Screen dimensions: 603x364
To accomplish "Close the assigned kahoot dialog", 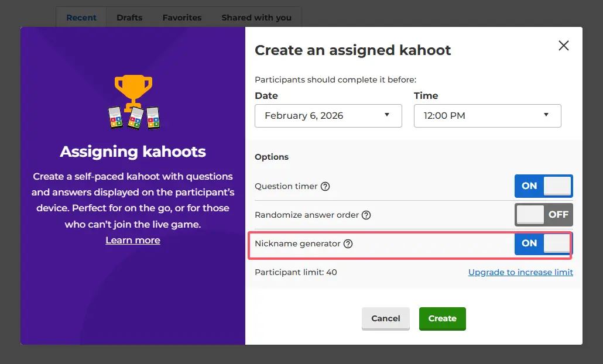I will 563,46.
